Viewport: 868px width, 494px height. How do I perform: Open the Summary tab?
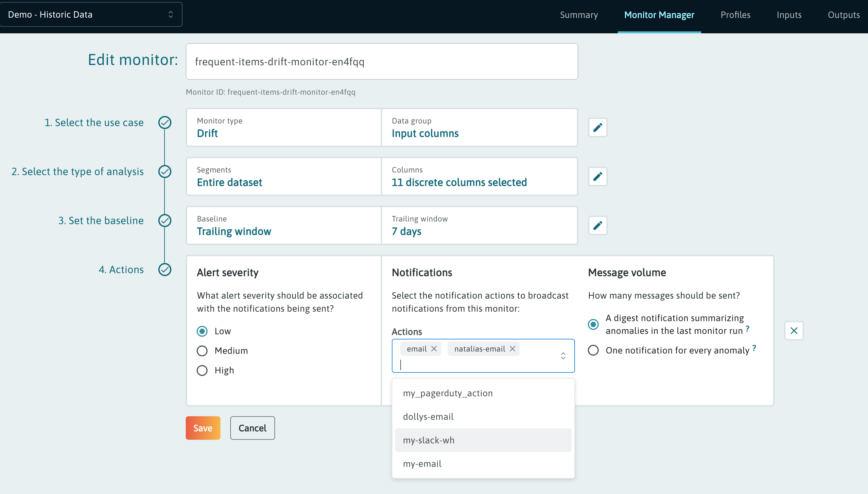click(579, 15)
